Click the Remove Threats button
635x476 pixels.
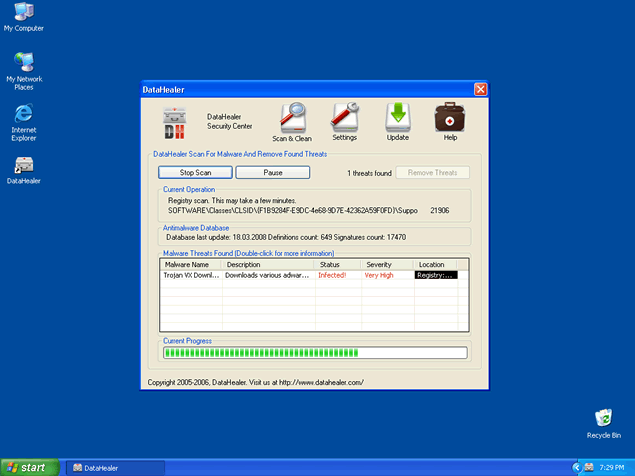433,173
